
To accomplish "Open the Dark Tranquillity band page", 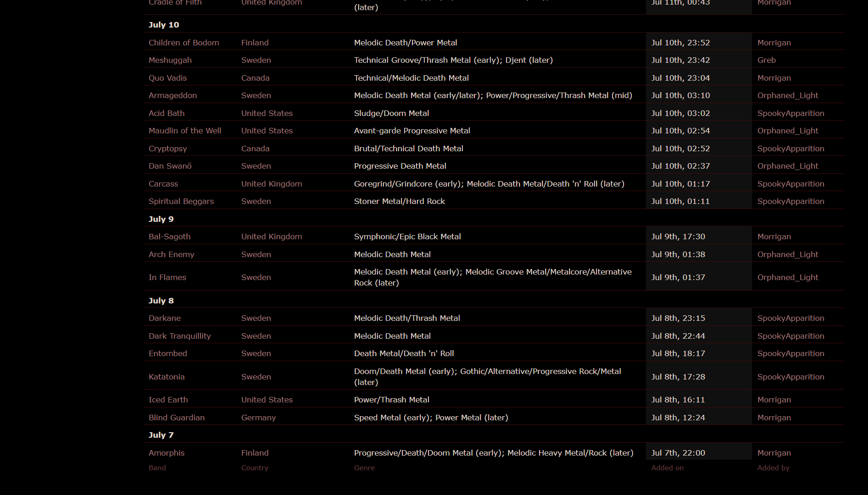I will (180, 336).
